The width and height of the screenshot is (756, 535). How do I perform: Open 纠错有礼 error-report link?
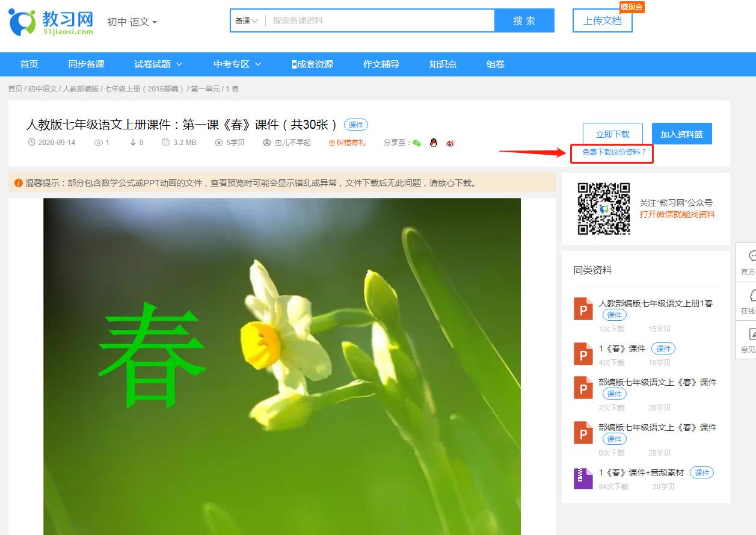(348, 143)
